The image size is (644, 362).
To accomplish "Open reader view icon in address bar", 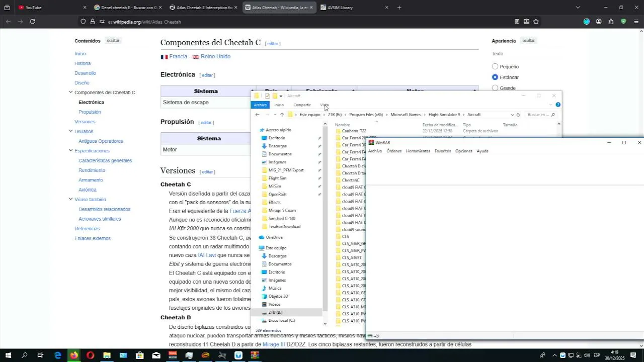I will tap(517, 22).
